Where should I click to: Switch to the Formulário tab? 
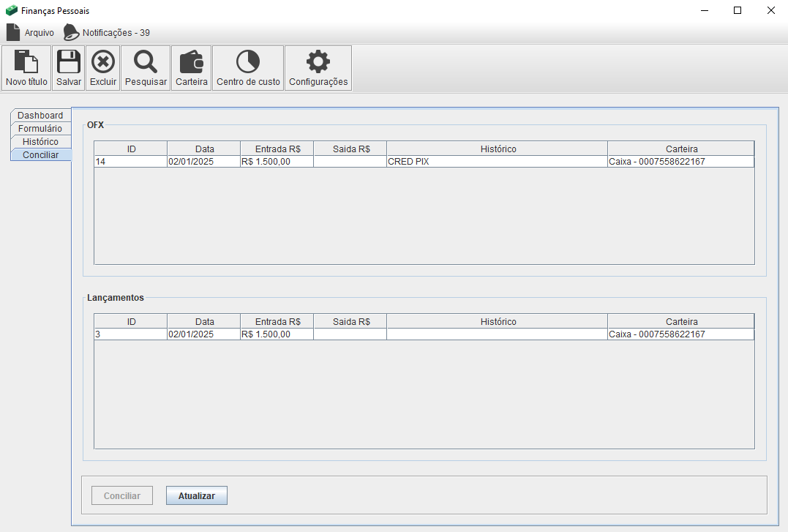(x=40, y=129)
